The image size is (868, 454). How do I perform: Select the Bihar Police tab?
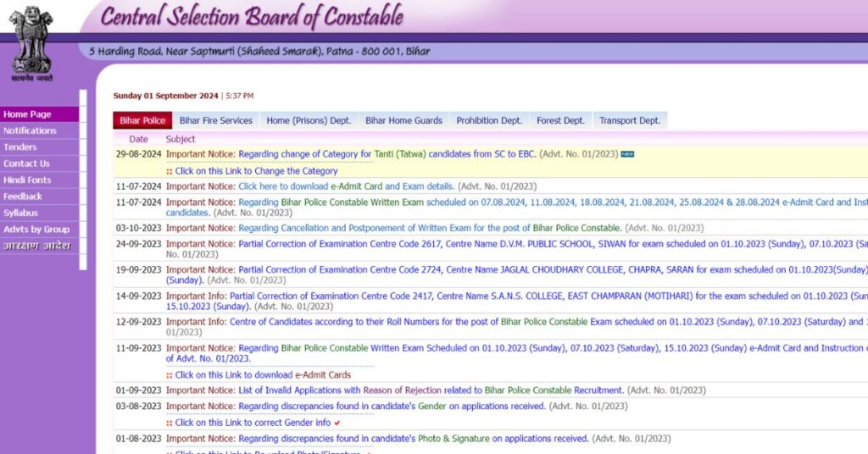coord(142,120)
